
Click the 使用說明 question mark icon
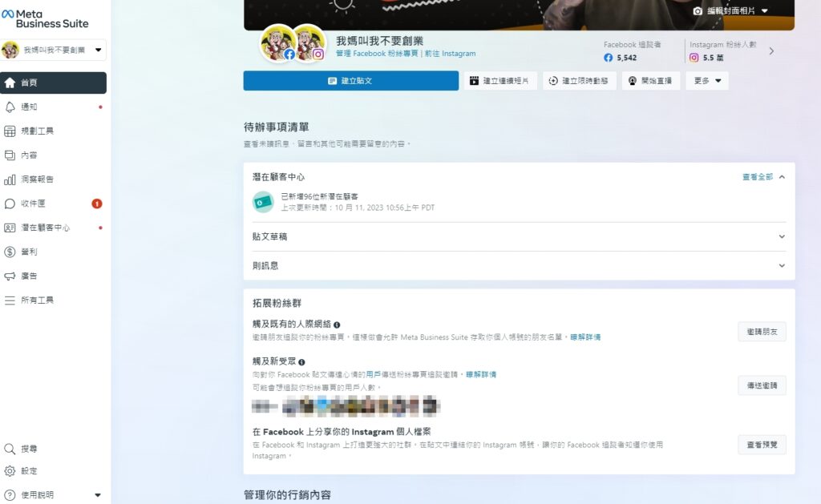click(x=10, y=494)
